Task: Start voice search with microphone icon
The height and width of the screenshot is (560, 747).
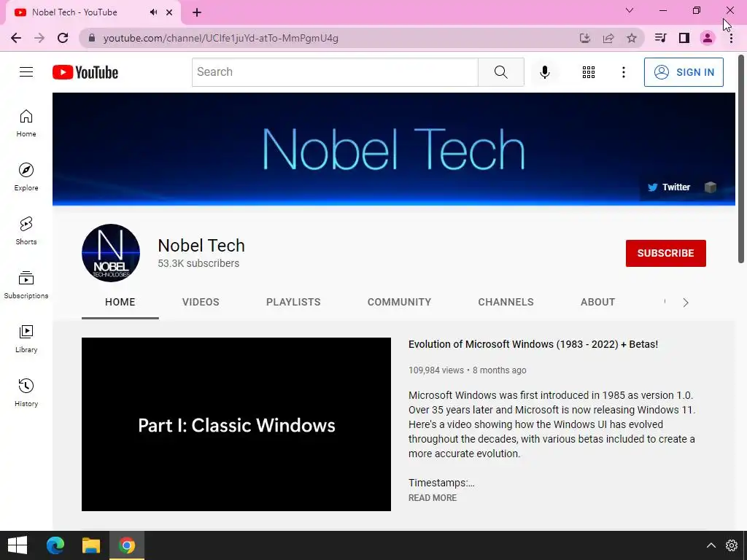Action: [x=544, y=72]
